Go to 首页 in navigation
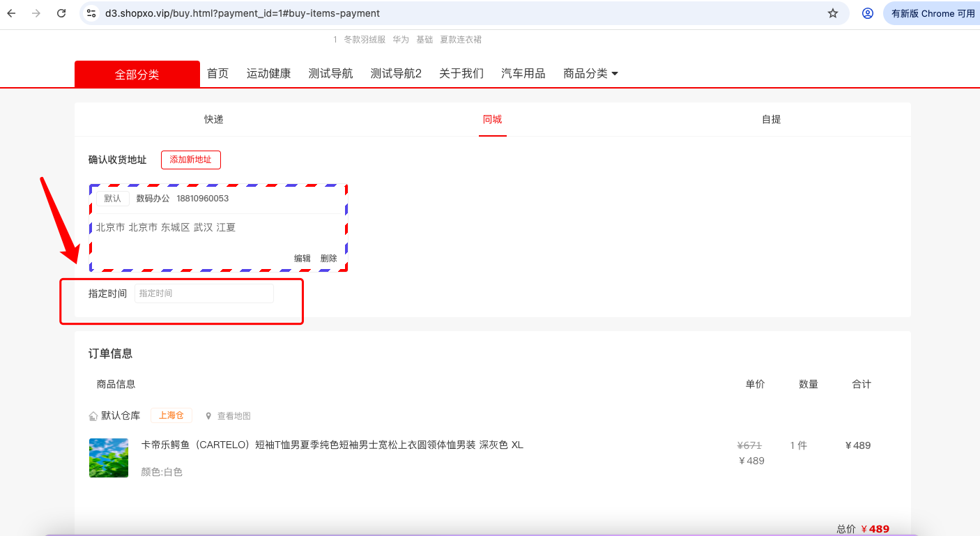The width and height of the screenshot is (980, 536). click(x=217, y=73)
